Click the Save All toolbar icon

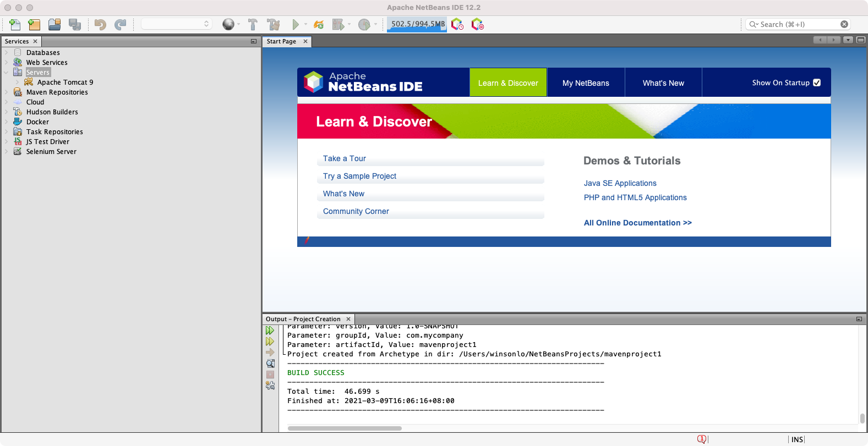pos(75,24)
